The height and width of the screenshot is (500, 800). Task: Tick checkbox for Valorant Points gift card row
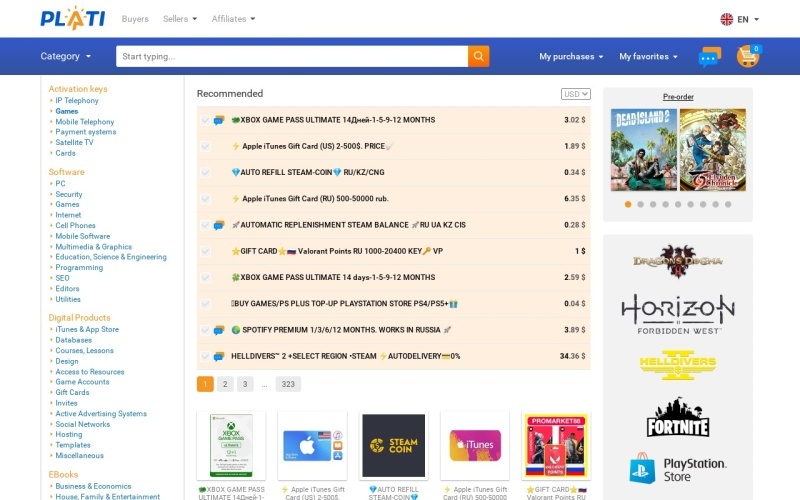(205, 252)
